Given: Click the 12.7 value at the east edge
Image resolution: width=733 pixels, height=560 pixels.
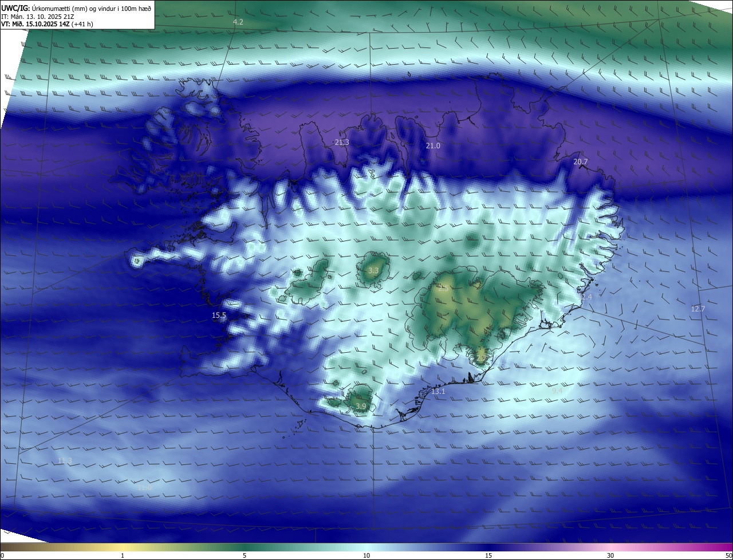Looking at the screenshot, I should 698,309.
